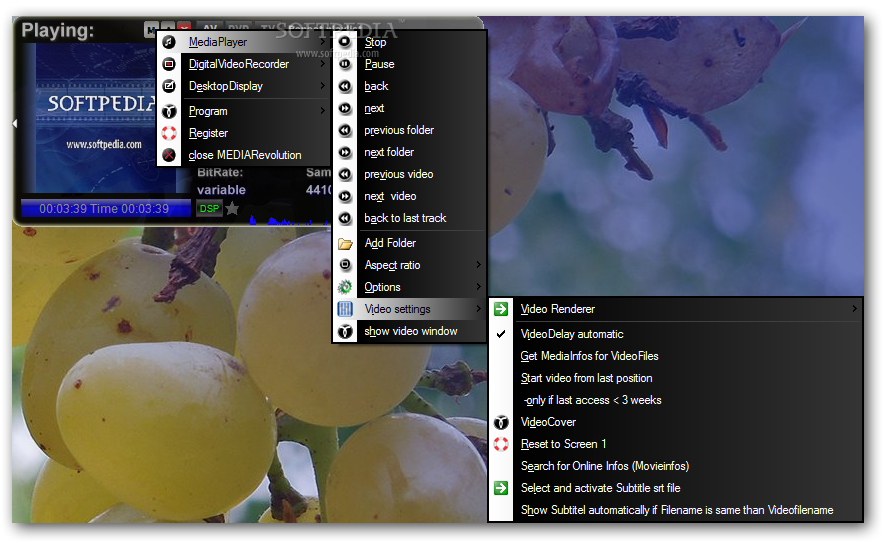Expand the DigitalVideoRecorder submenu arrow
This screenshot has width=884, height=543.
[322, 64]
